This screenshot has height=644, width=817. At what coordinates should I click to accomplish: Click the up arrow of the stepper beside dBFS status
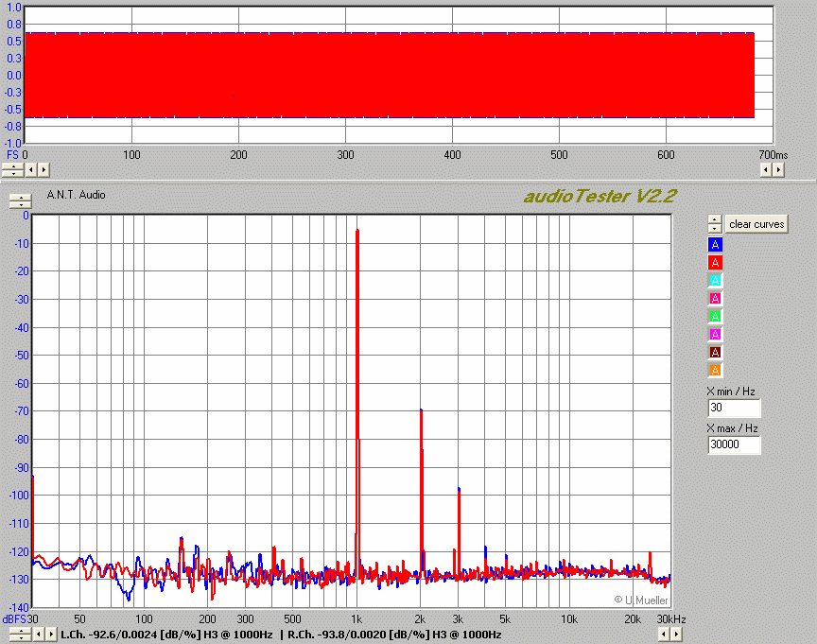(21, 632)
